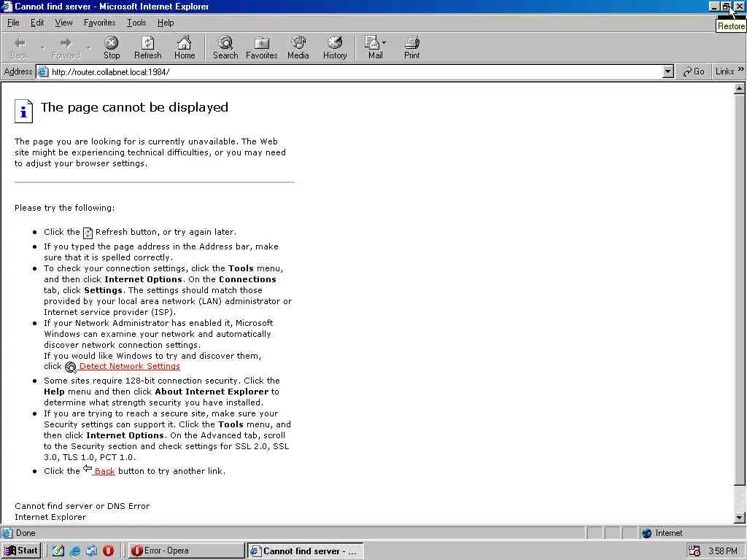The image size is (747, 560).
Task: Launch Opera from the quick launch icon
Action: point(108,551)
